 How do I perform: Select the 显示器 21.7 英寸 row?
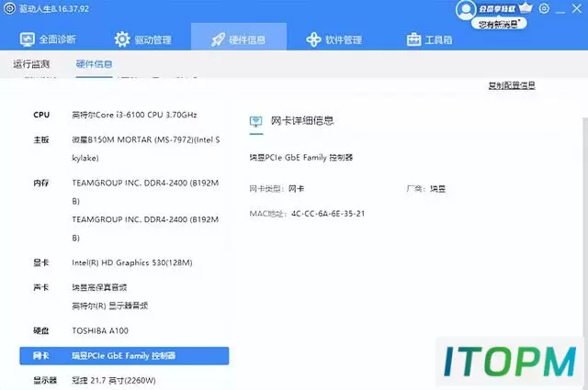[124, 380]
